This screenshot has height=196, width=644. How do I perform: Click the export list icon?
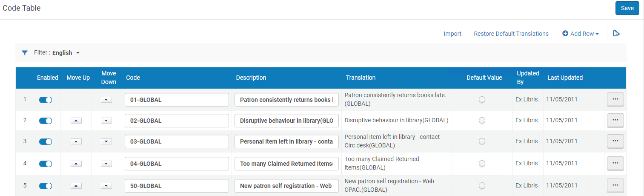pos(616,34)
